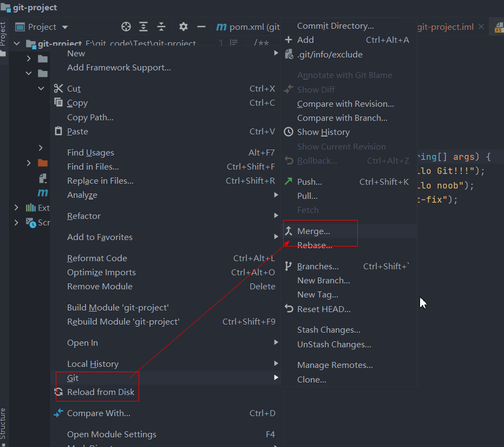Click the Expand All toolbar icon
This screenshot has height=447, width=504.
tap(143, 27)
